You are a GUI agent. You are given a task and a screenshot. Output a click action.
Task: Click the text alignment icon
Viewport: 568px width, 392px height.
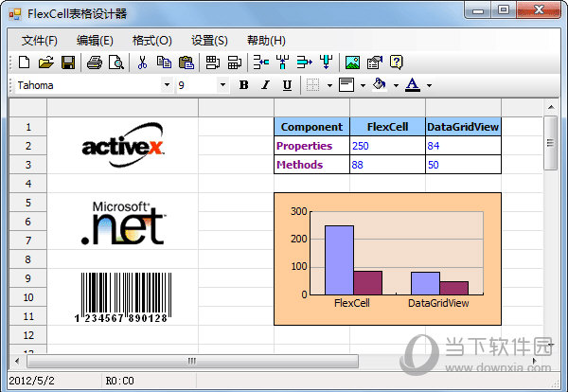click(x=346, y=85)
